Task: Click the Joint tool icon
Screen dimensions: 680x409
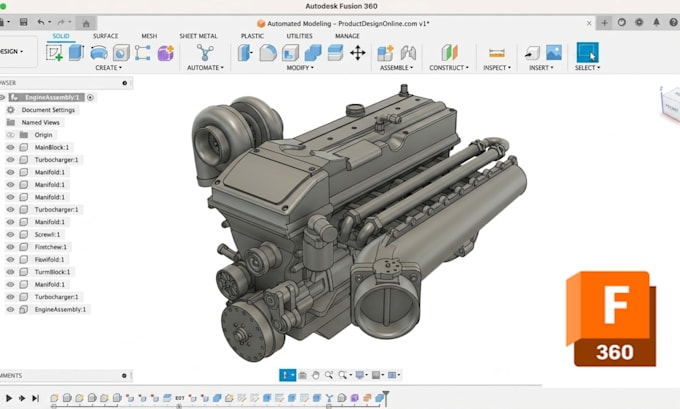Action: point(408,53)
